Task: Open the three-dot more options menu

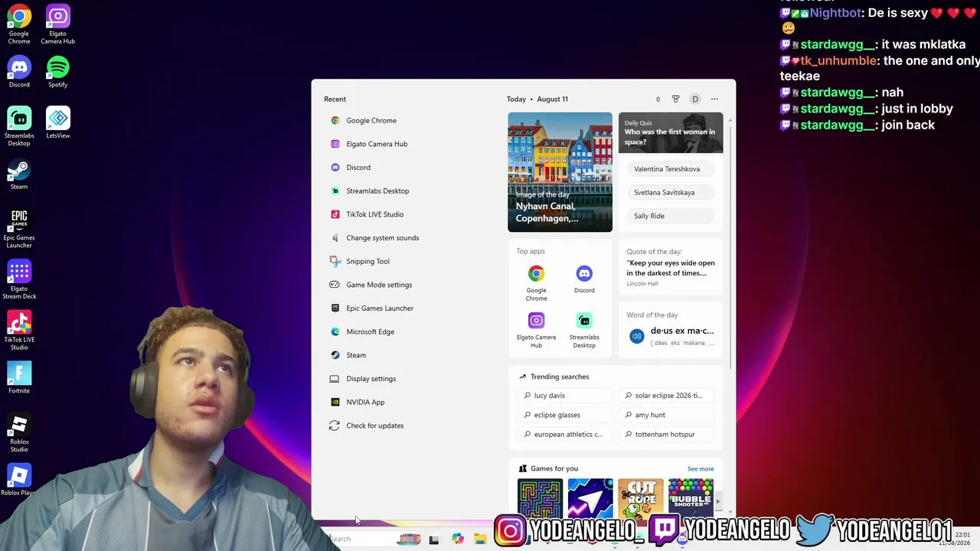Action: (714, 99)
